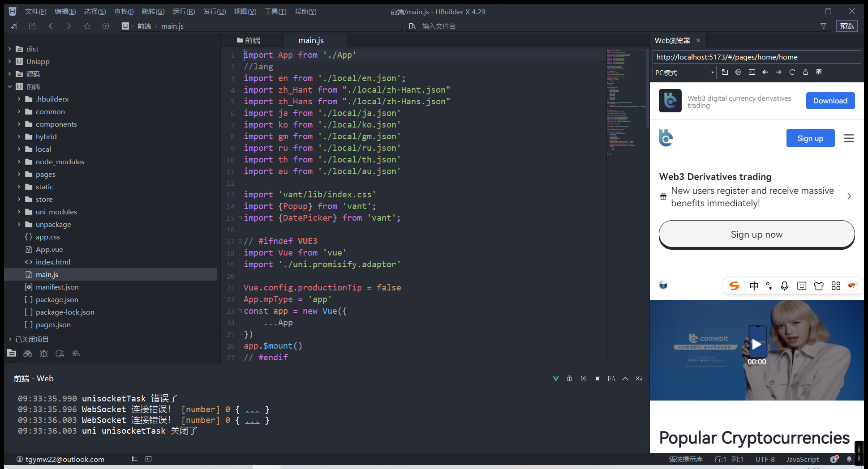The height and width of the screenshot is (469, 868).
Task: Toggle the 预览 preview button
Action: [x=847, y=26]
